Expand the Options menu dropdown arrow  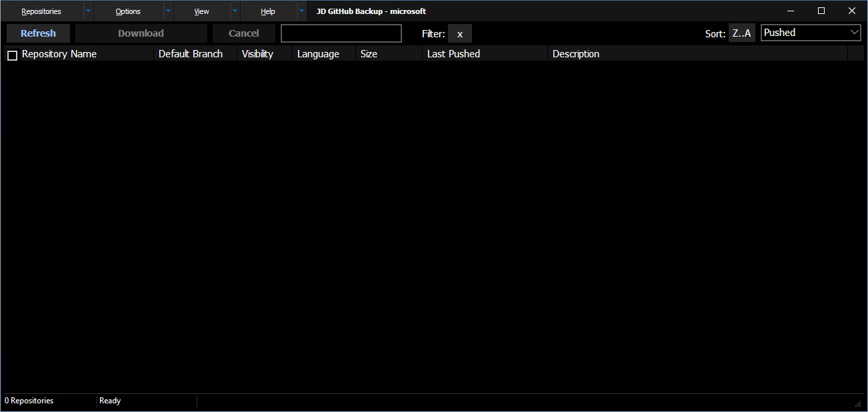168,11
